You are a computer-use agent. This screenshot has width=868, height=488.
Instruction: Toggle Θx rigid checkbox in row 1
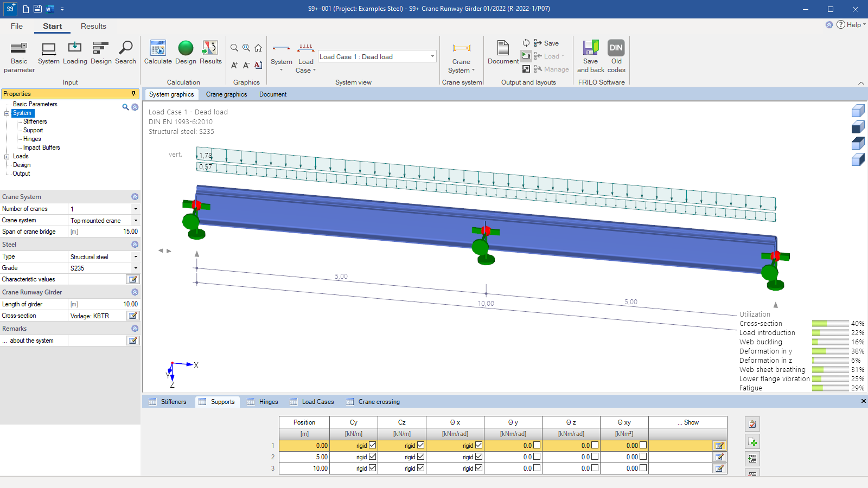[x=478, y=445]
